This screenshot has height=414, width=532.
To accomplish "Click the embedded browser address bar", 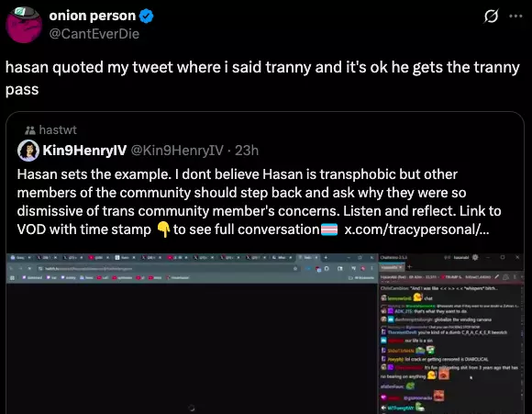I will tap(166, 269).
